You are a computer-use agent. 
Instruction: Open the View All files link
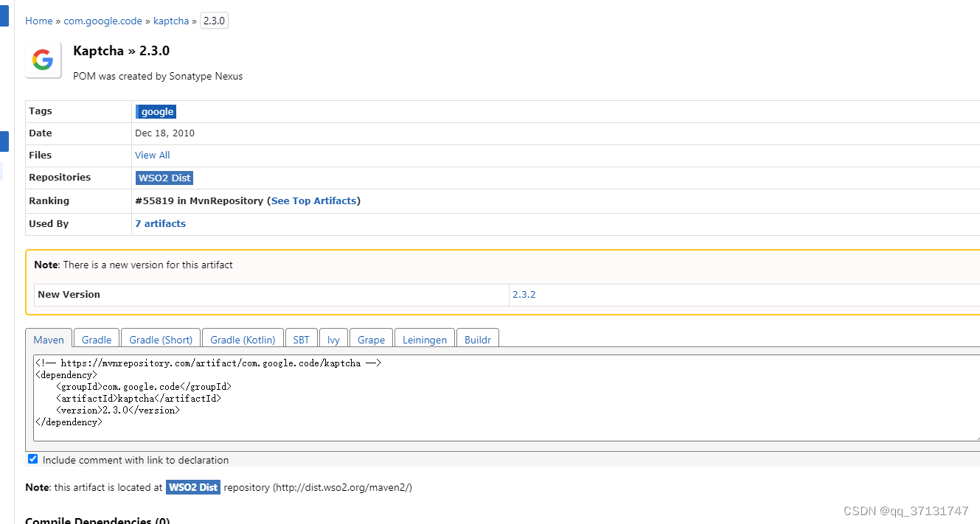coord(153,155)
